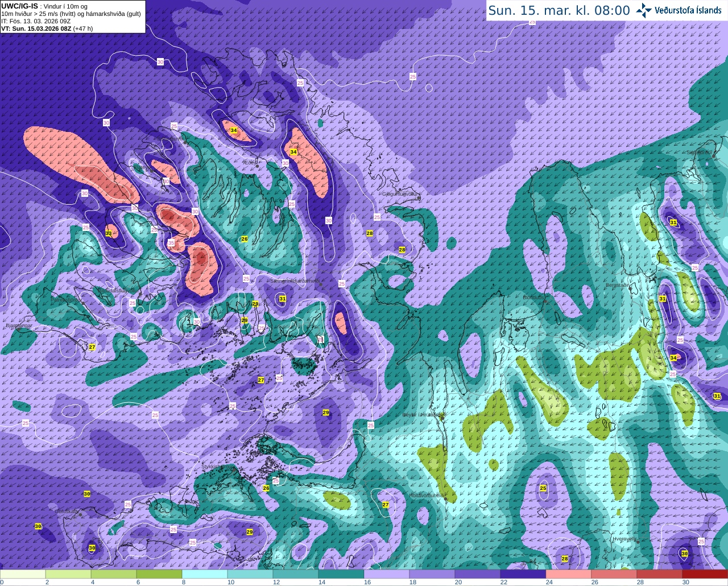Click the Holtavörðuheiði station label

tap(427, 496)
